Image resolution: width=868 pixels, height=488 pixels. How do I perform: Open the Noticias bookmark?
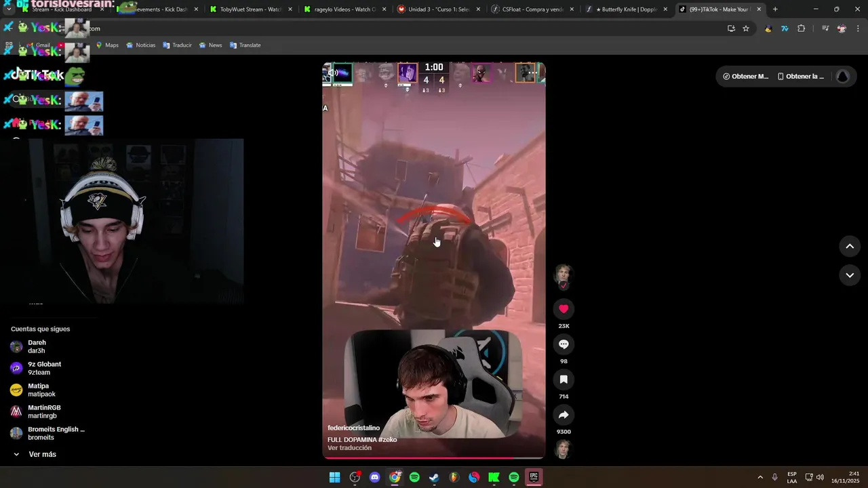pyautogui.click(x=140, y=45)
